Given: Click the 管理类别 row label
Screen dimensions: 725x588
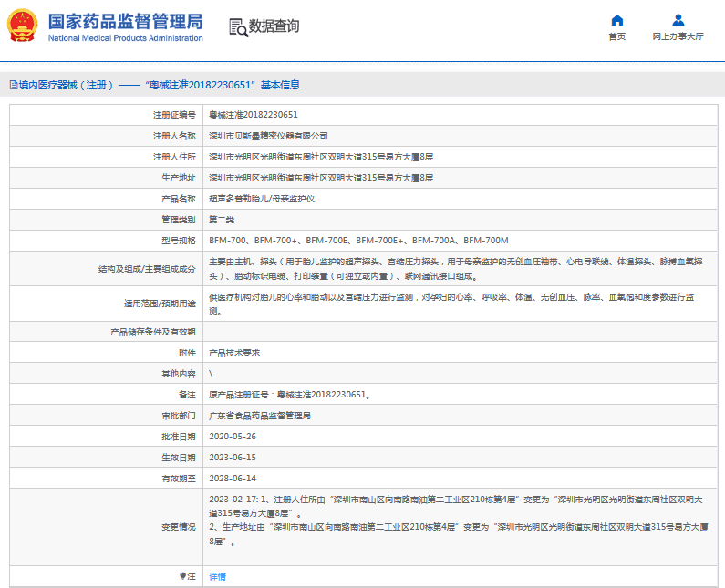Looking at the screenshot, I should click(x=179, y=220).
